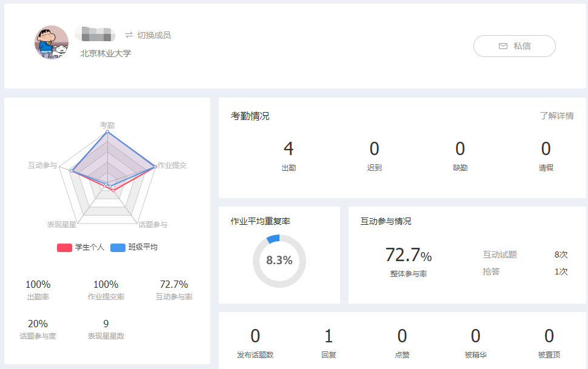Toggle 学生个人 red legend swatch
The width and height of the screenshot is (588, 369).
[65, 247]
